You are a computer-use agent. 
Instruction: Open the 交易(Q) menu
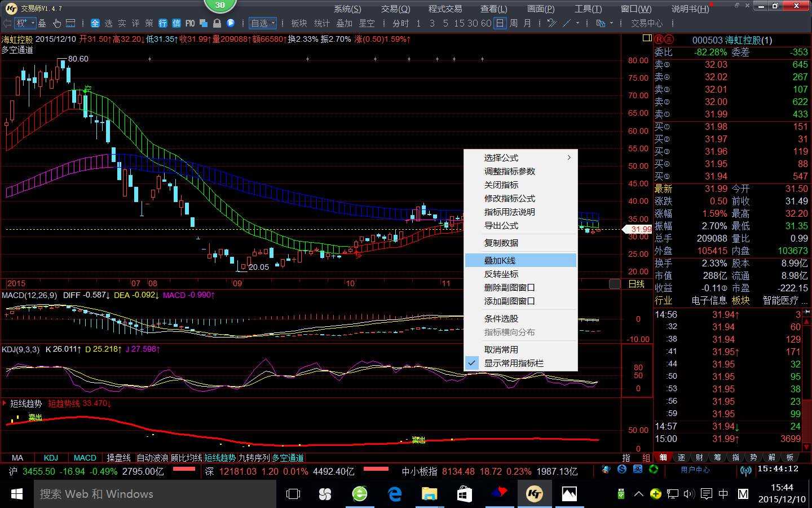pyautogui.click(x=395, y=8)
